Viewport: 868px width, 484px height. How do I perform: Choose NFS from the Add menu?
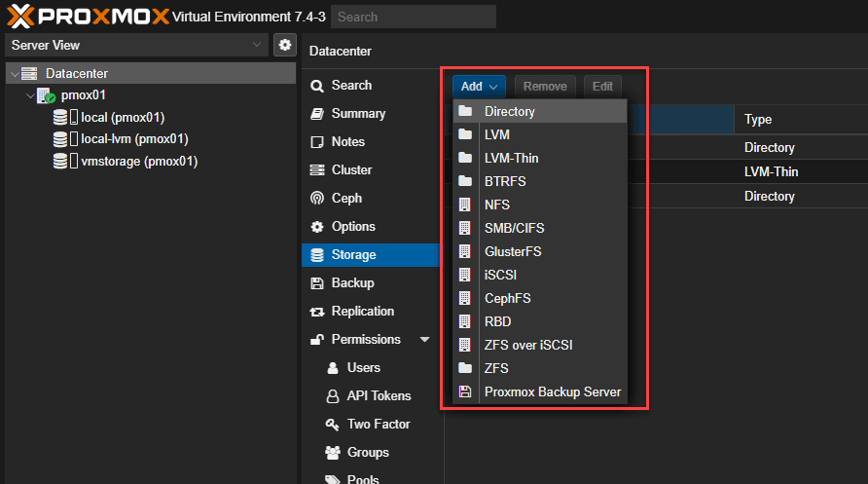click(497, 205)
